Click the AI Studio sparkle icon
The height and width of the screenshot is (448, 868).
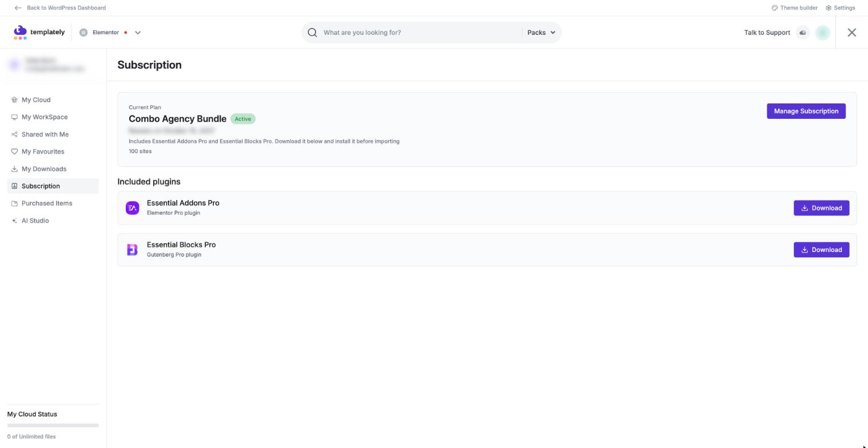tap(14, 221)
